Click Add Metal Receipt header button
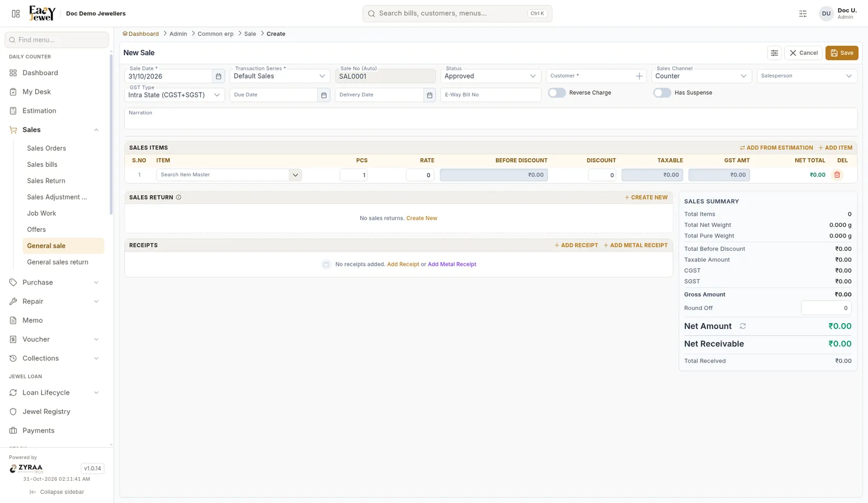868x503 pixels. pyautogui.click(x=636, y=245)
